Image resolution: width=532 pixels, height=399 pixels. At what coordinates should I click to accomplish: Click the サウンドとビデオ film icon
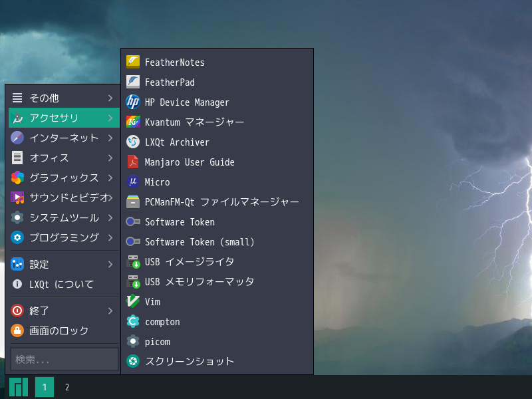pyautogui.click(x=17, y=198)
